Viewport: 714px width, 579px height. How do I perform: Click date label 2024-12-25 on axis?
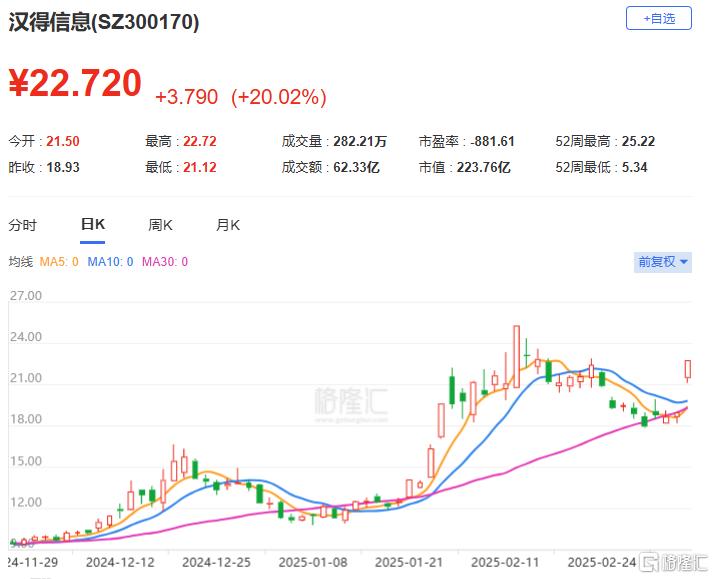coord(216,563)
